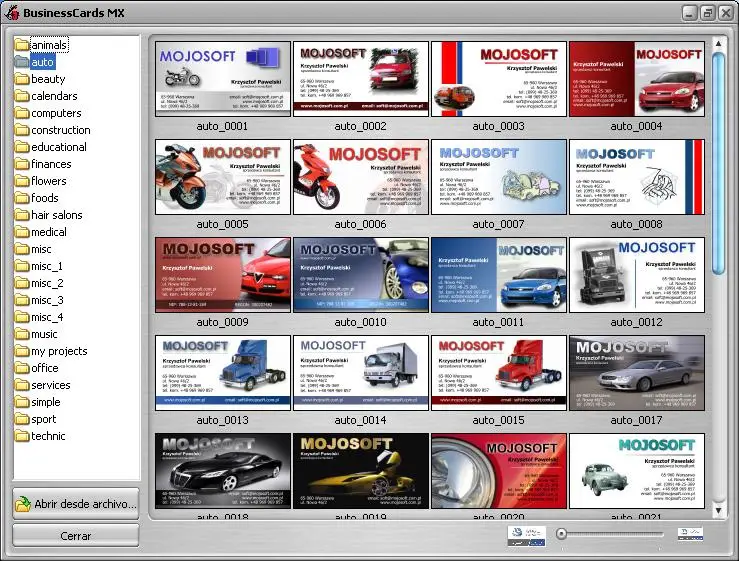Select the sport folder
Viewport: 739px width, 561px height.
(35, 419)
